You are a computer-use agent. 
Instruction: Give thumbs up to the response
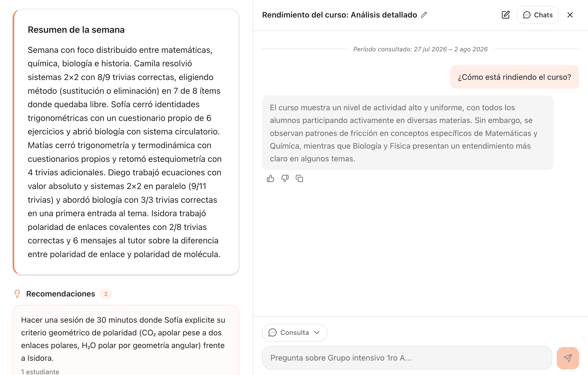point(270,179)
